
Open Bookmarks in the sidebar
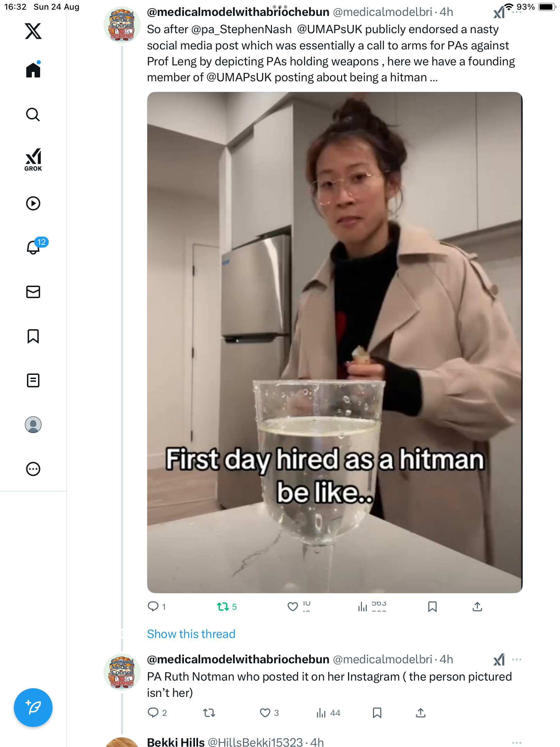(x=33, y=336)
